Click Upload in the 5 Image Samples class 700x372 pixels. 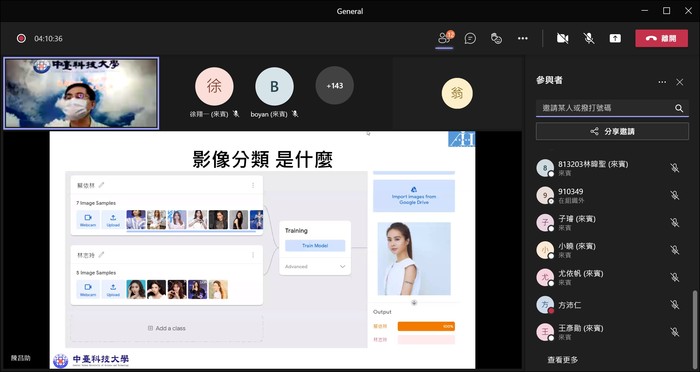(113, 289)
